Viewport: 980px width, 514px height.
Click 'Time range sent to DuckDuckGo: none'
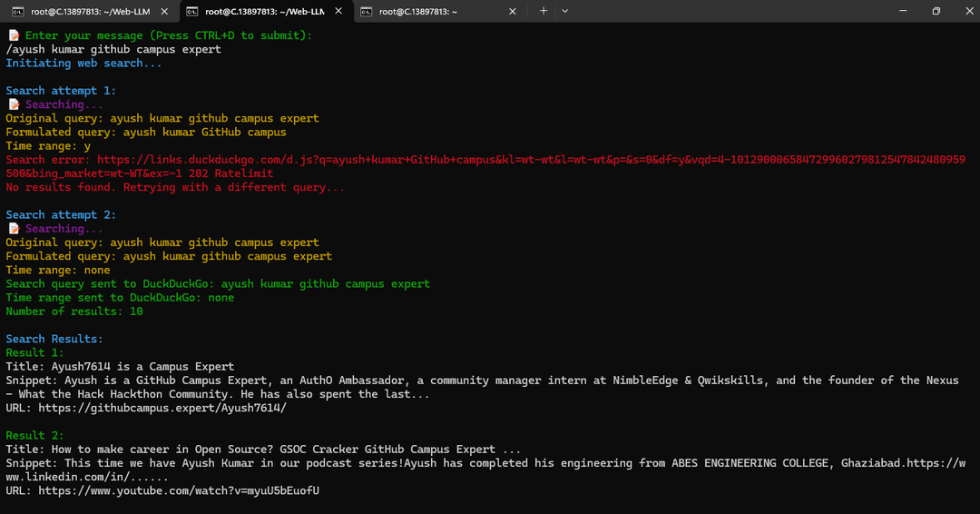[x=120, y=298]
